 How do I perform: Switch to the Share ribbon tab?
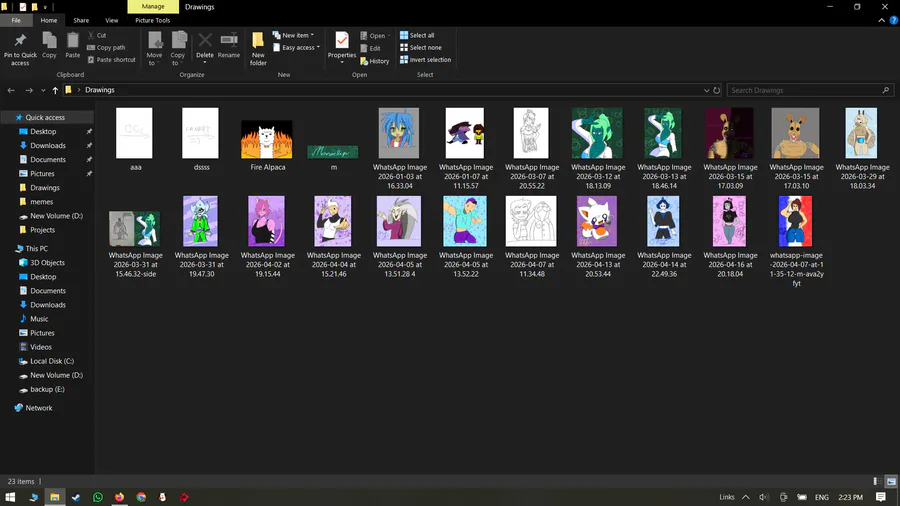coord(81,20)
